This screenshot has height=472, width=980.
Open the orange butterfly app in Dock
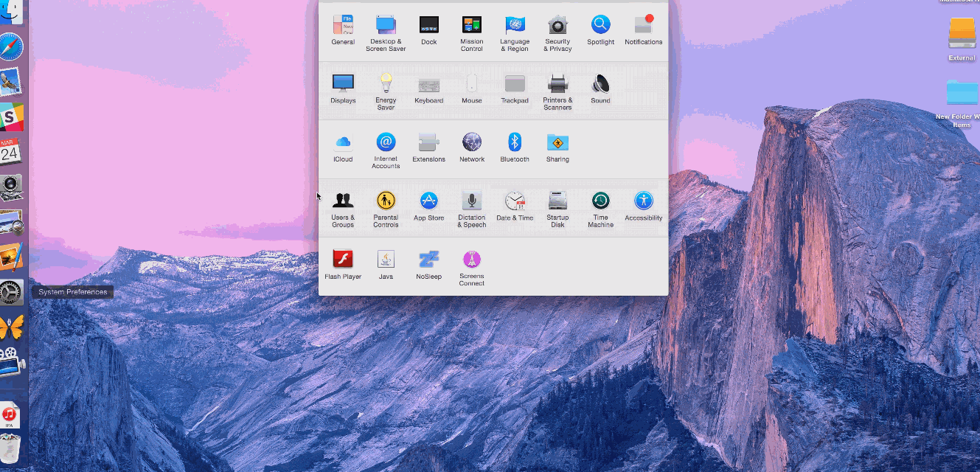(x=11, y=327)
